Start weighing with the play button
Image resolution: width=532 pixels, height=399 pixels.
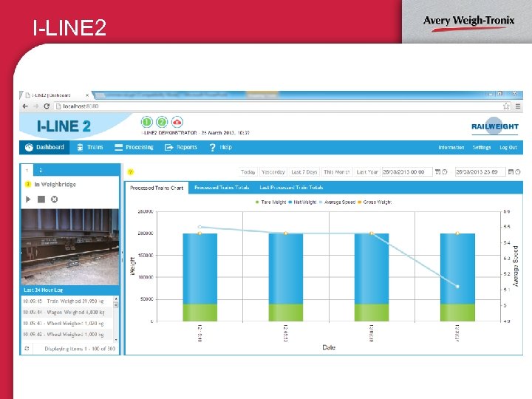point(28,199)
